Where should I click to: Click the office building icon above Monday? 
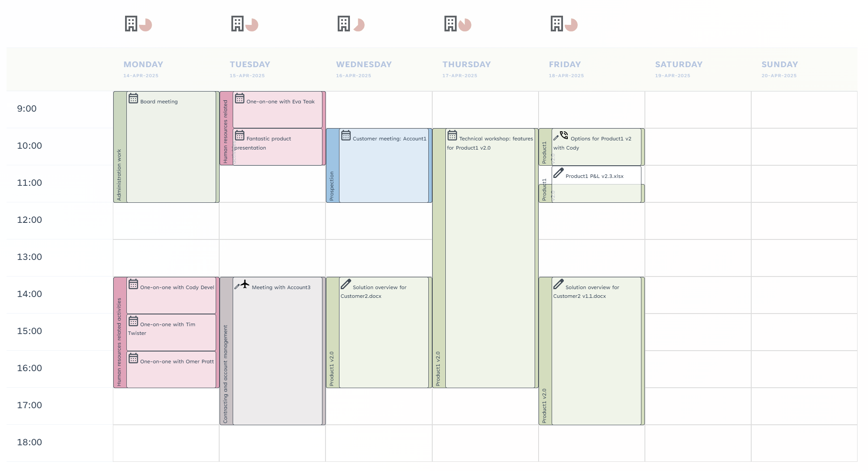pos(131,24)
